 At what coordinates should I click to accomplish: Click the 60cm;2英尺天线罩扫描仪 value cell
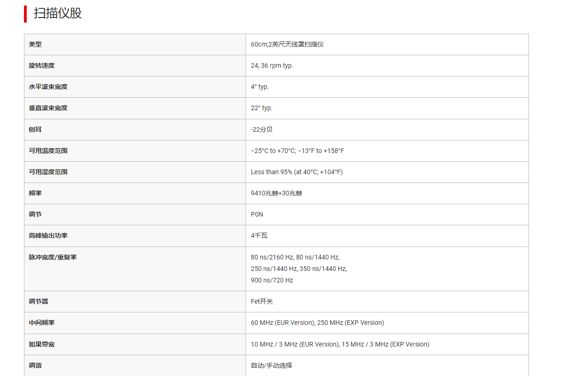point(387,44)
